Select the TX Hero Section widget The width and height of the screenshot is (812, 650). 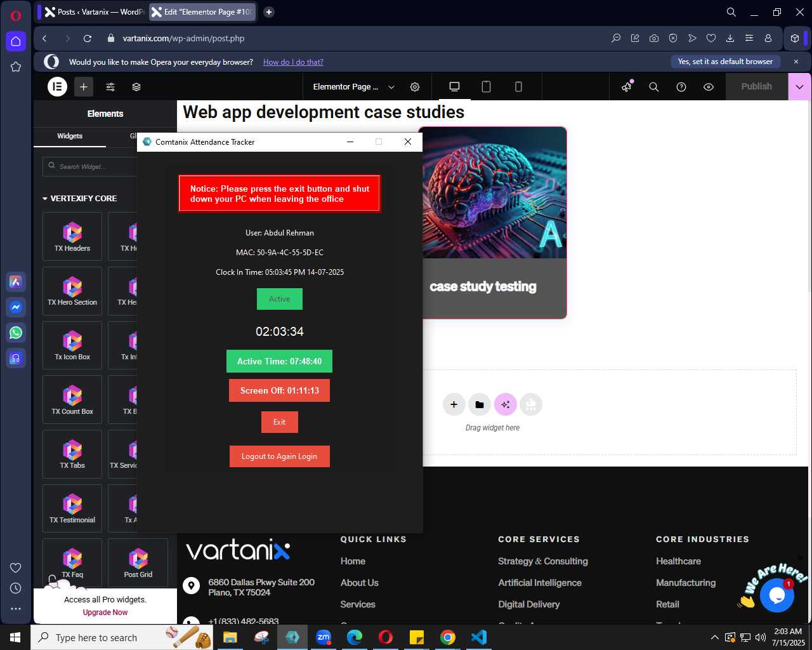[72, 291]
